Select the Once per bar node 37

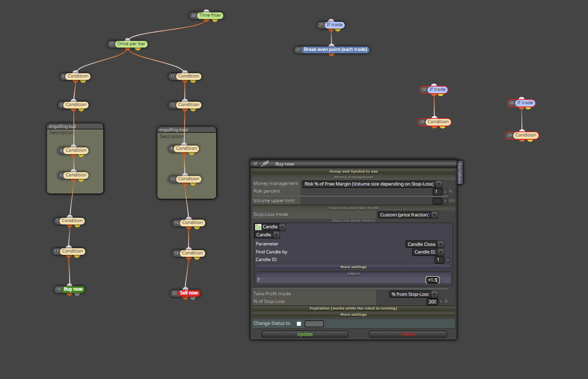click(x=131, y=44)
